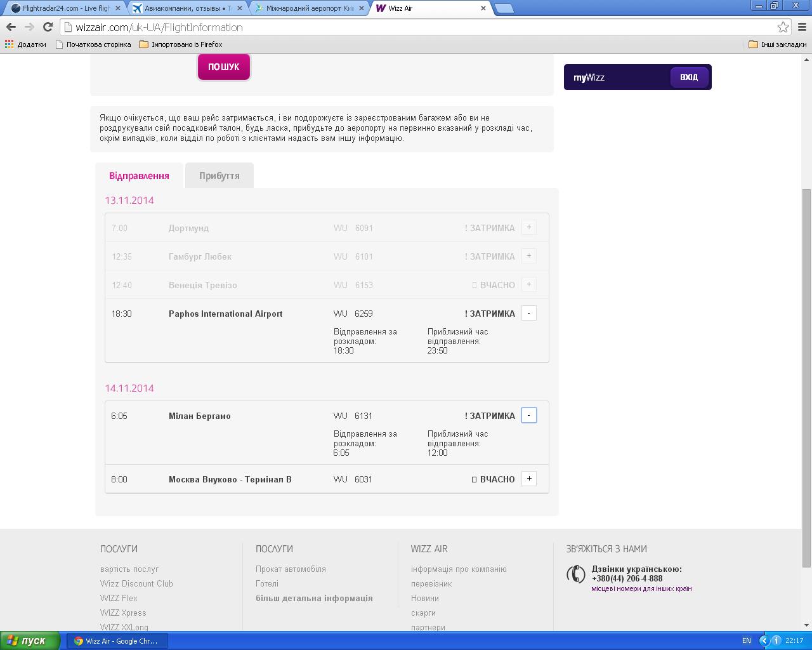Image resolution: width=812 pixels, height=650 pixels.
Task: Expand Москва Внуково flight details
Action: tap(528, 479)
